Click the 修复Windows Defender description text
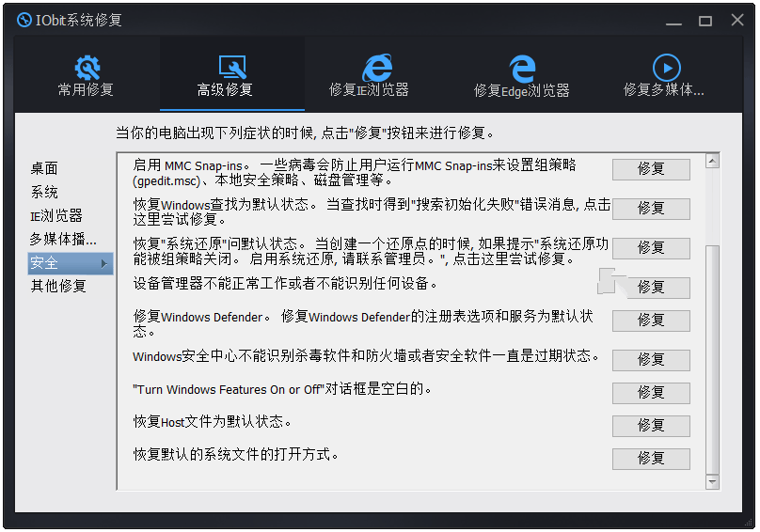The image size is (760, 532). (x=363, y=323)
